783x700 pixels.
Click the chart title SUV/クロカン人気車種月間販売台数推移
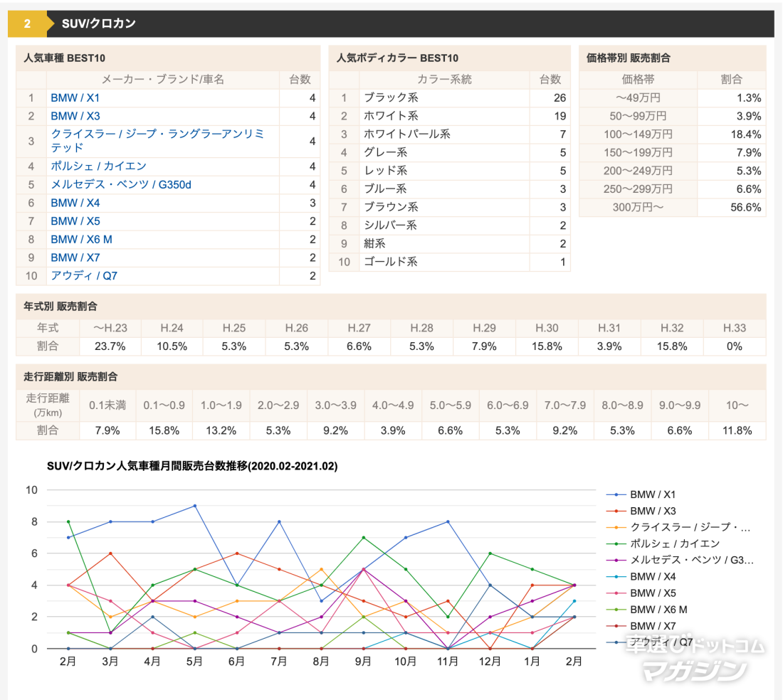click(x=192, y=466)
